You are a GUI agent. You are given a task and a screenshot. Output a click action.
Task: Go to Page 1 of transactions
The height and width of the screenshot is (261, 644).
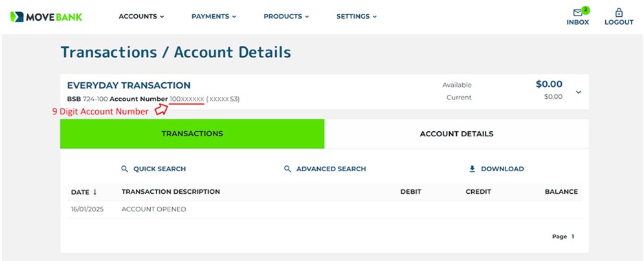[572, 236]
